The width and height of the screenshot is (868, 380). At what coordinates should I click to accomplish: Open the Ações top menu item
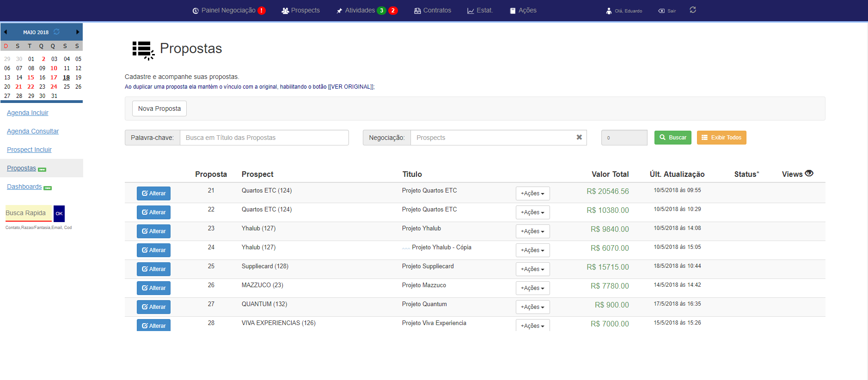pos(523,10)
